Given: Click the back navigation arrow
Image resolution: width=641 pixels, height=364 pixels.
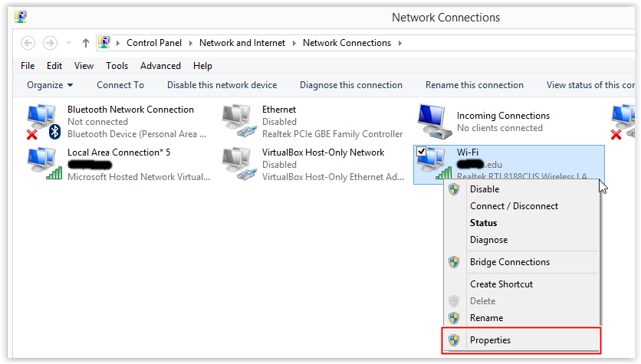Looking at the screenshot, I should pyautogui.click(x=28, y=43).
